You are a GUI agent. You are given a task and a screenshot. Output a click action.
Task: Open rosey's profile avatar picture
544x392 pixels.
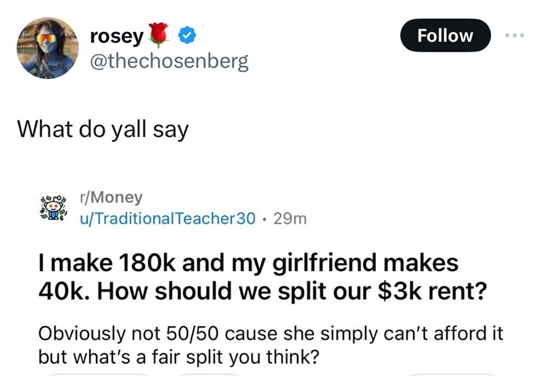pyautogui.click(x=47, y=48)
